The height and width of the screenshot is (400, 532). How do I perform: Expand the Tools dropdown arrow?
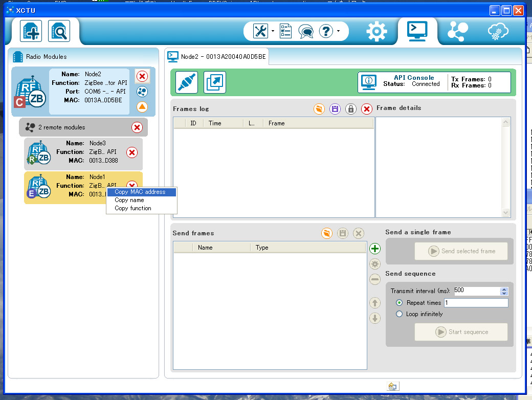(x=273, y=31)
